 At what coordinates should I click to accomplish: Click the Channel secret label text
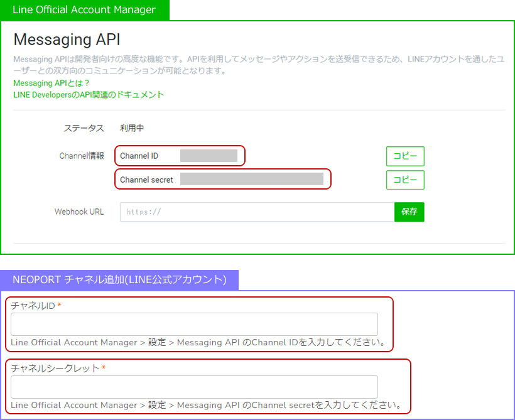coord(146,180)
